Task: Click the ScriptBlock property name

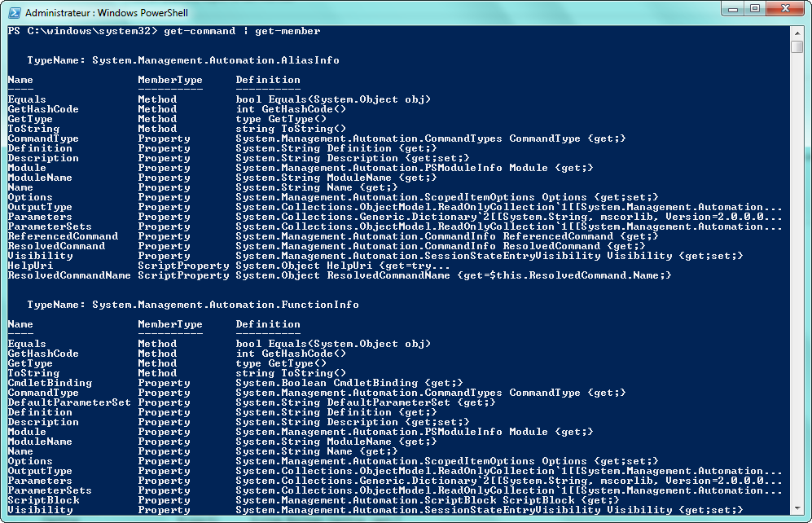Action: (40, 500)
